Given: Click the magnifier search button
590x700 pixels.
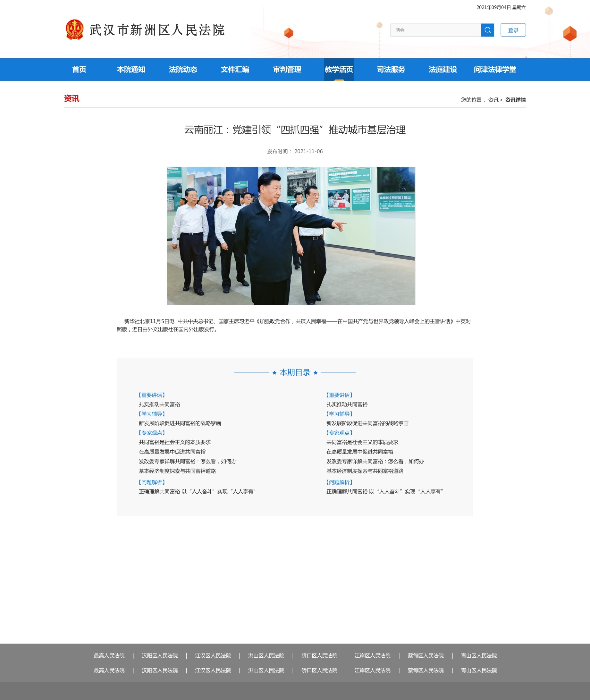Looking at the screenshot, I should [x=487, y=30].
